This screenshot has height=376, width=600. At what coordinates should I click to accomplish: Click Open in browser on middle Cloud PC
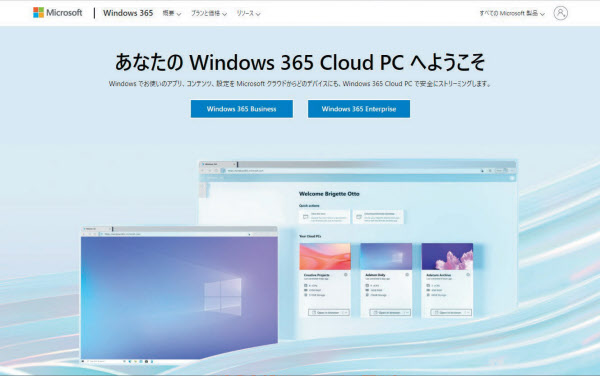pyautogui.click(x=386, y=313)
